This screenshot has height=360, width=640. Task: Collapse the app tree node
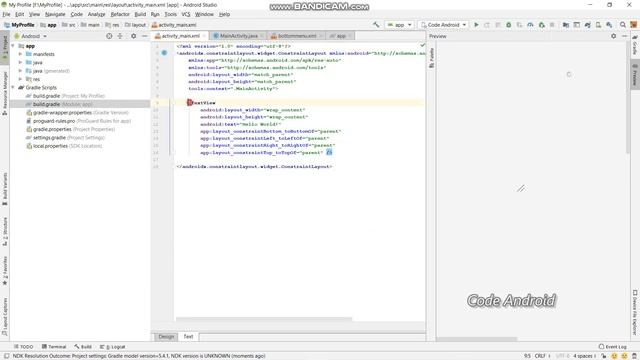pos(13,46)
